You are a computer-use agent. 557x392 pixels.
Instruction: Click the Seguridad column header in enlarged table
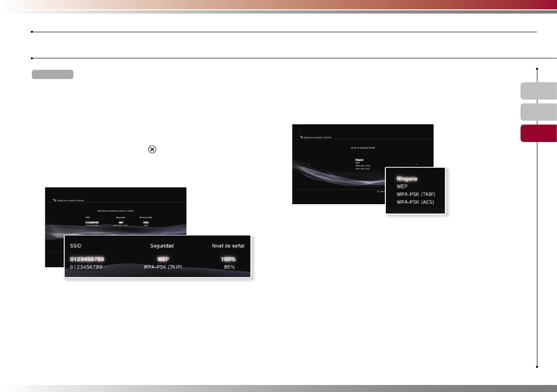click(x=162, y=245)
